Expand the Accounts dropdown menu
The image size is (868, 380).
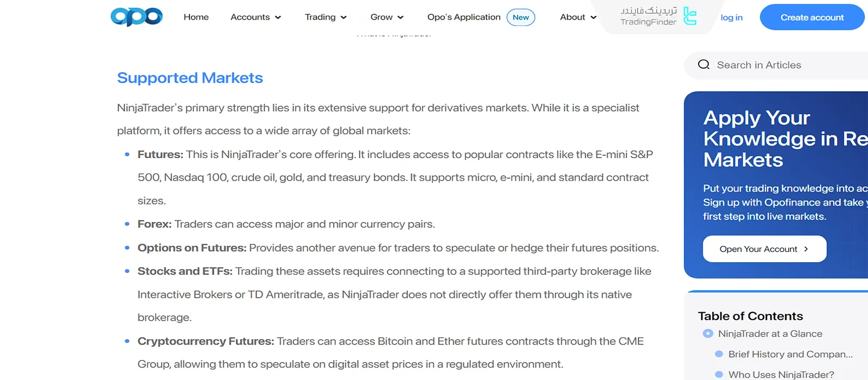click(256, 17)
